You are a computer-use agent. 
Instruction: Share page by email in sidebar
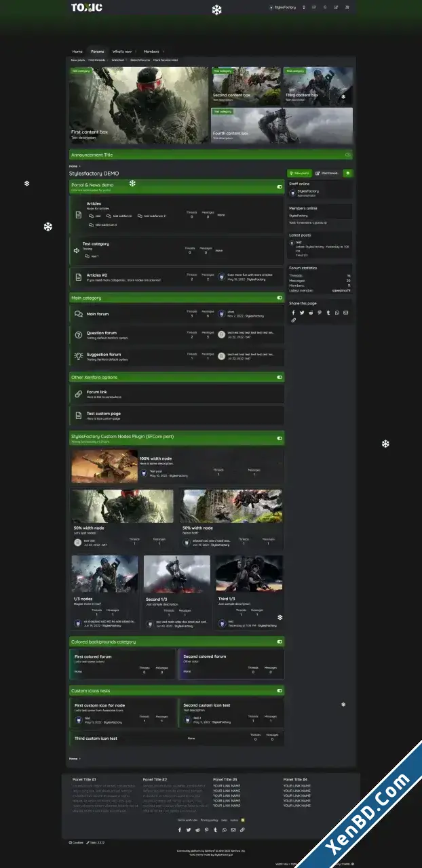point(346,313)
